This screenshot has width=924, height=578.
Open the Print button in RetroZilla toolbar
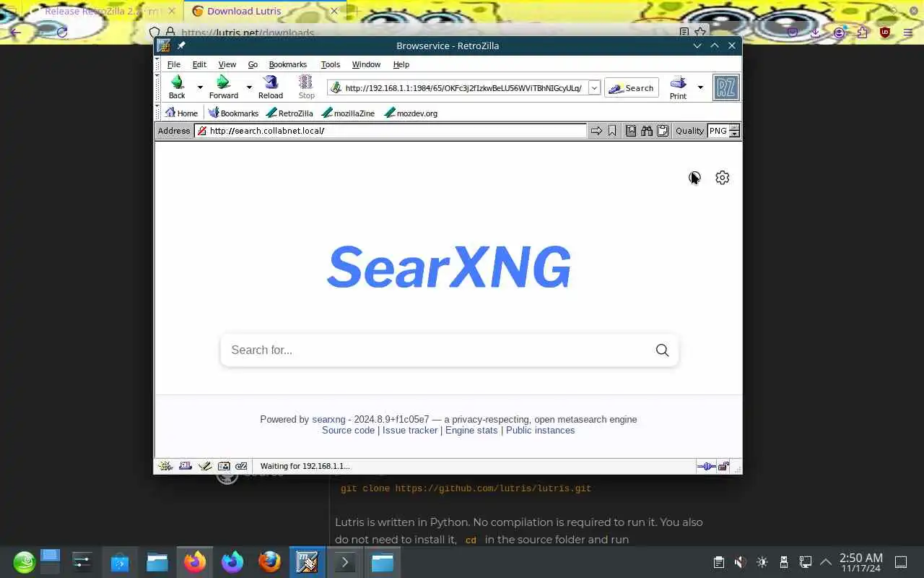(678, 87)
